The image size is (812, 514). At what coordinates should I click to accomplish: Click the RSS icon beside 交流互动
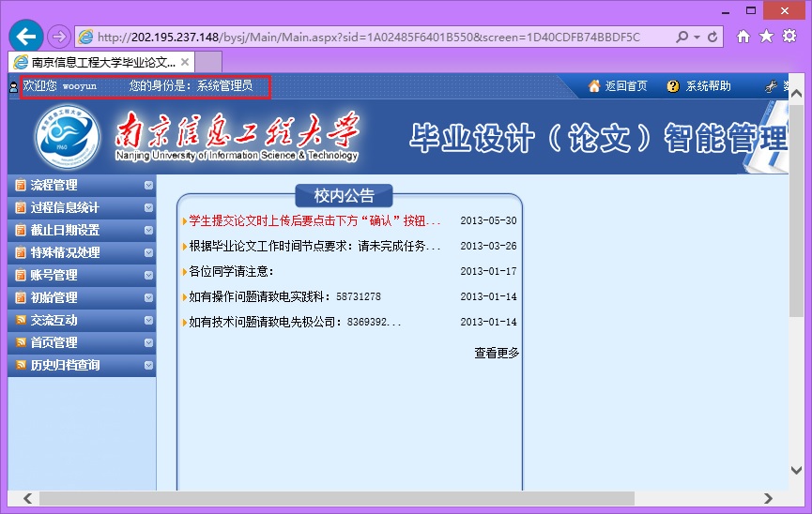pos(21,320)
